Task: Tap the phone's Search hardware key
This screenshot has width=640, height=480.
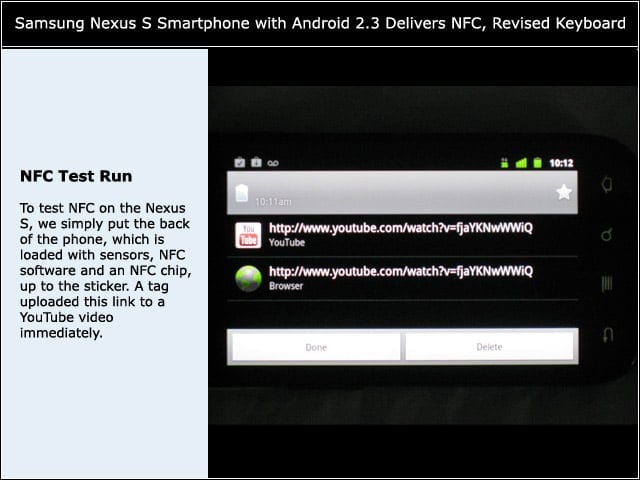Action: pyautogui.click(x=607, y=235)
